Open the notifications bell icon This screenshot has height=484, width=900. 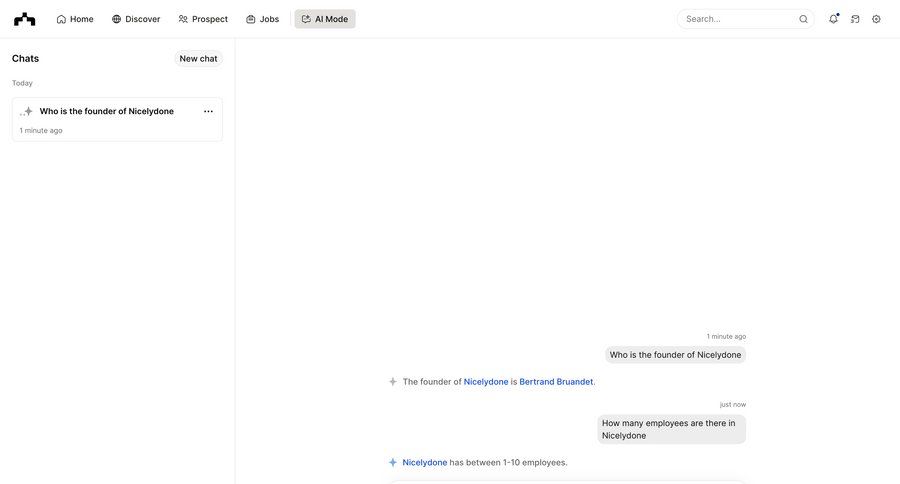click(x=833, y=19)
